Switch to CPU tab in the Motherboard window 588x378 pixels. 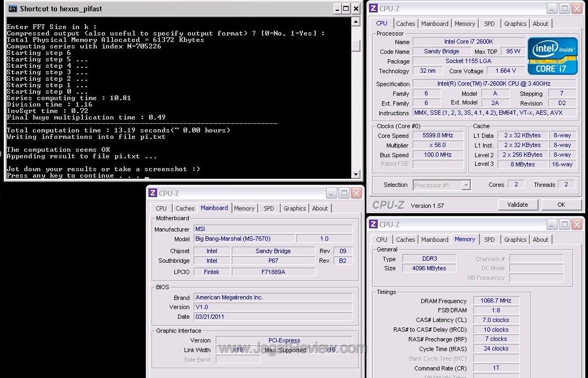coord(161,208)
